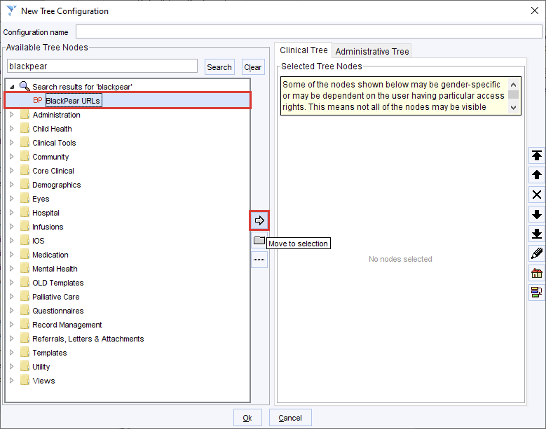The image size is (546, 429).
Task: Click the Eyes folder icon
Action: [x=24, y=198]
